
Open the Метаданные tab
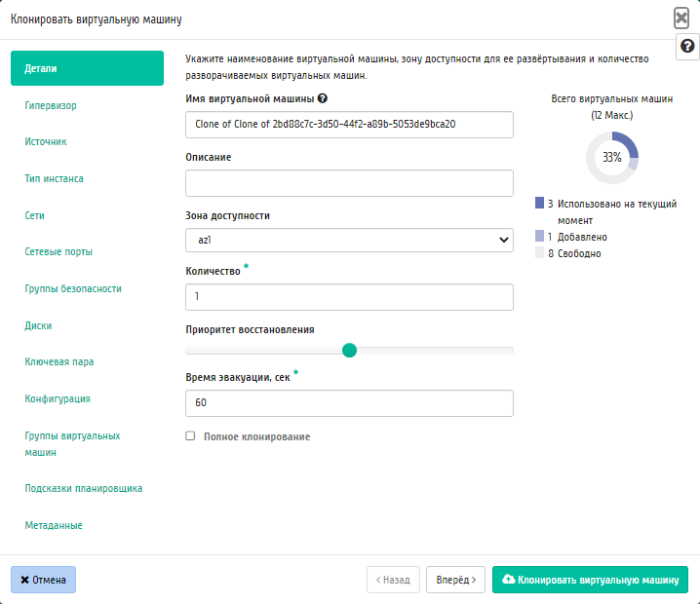[x=54, y=525]
